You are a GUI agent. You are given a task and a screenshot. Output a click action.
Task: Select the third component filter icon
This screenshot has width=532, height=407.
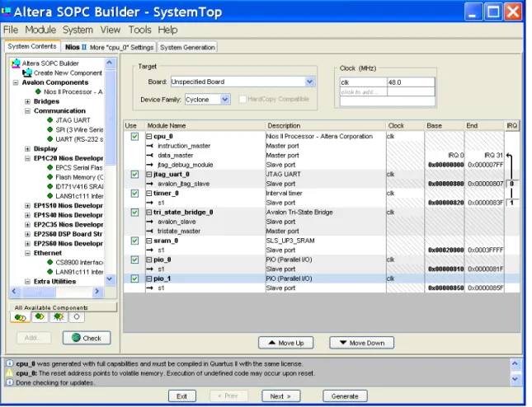59,317
